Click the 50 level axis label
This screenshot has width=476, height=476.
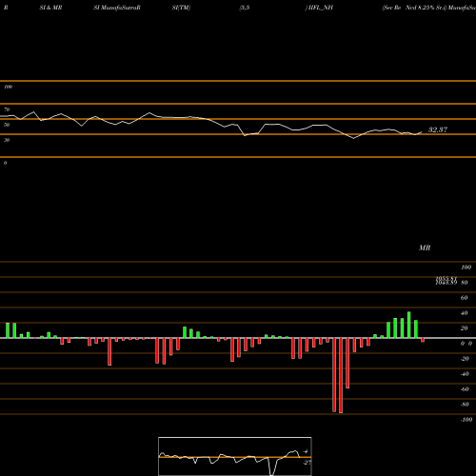coord(7,125)
